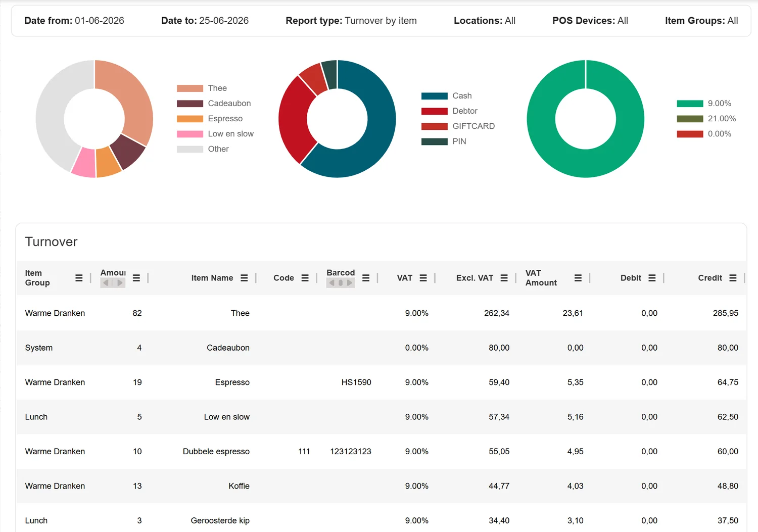Toggle the Other legend swatch

coord(189,149)
